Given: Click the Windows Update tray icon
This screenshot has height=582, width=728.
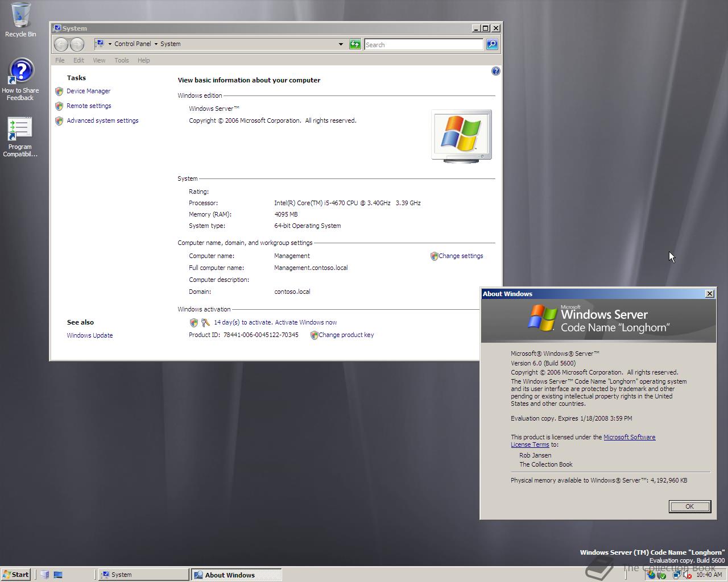Looking at the screenshot, I should [x=651, y=575].
